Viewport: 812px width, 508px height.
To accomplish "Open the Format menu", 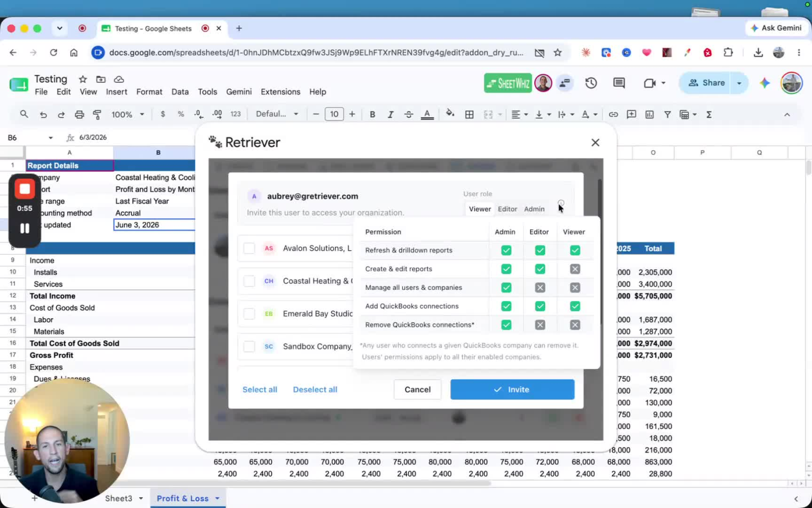I will (x=149, y=92).
